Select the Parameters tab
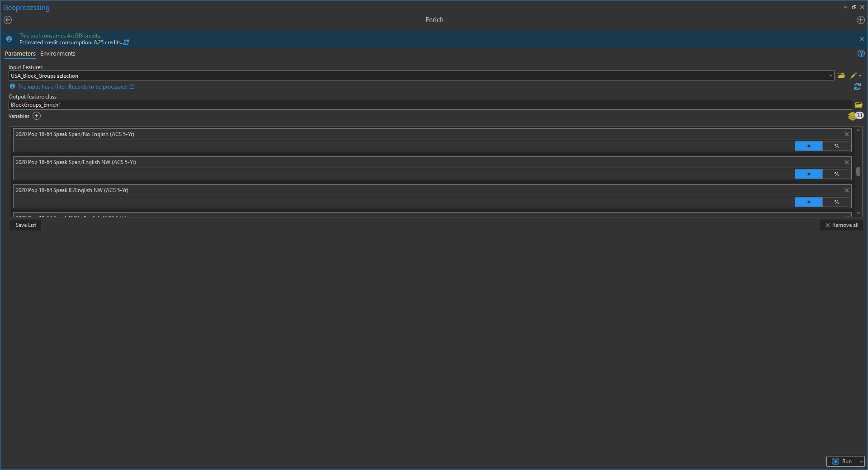868x470 pixels. tap(20, 54)
